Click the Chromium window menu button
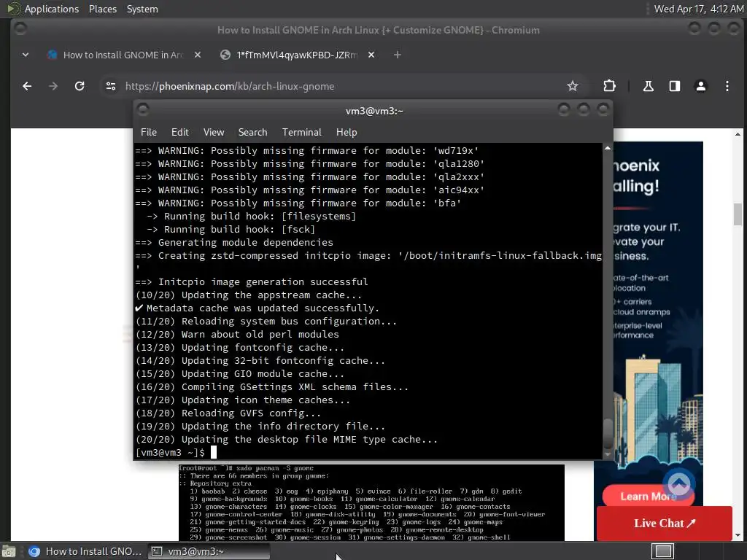This screenshot has width=747, height=560. (x=20, y=28)
